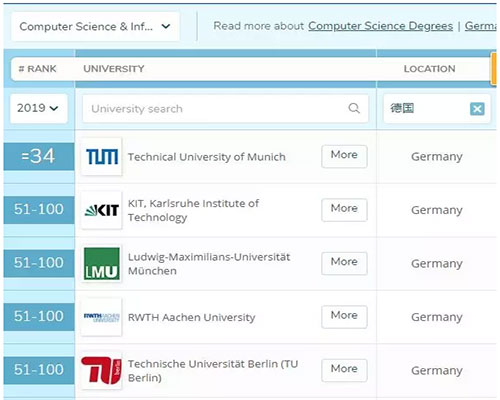This screenshot has height=400, width=500.
Task: Click the TUM logo
Action: [x=102, y=157]
